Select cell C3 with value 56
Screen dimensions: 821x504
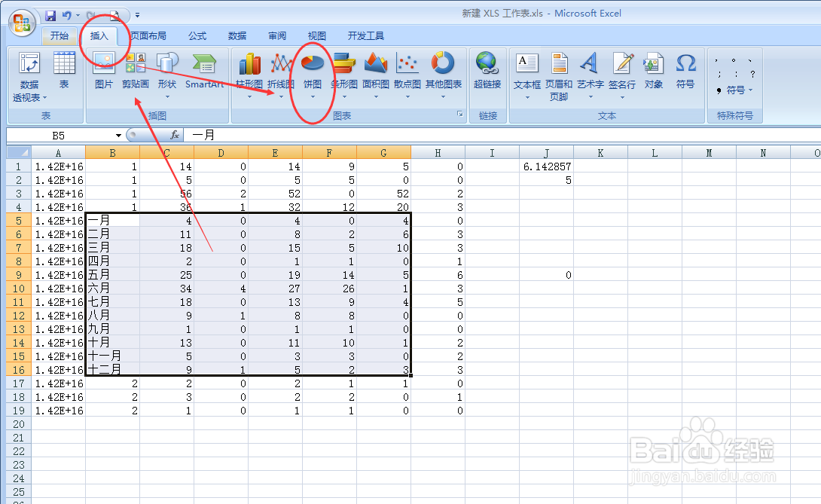(x=167, y=194)
